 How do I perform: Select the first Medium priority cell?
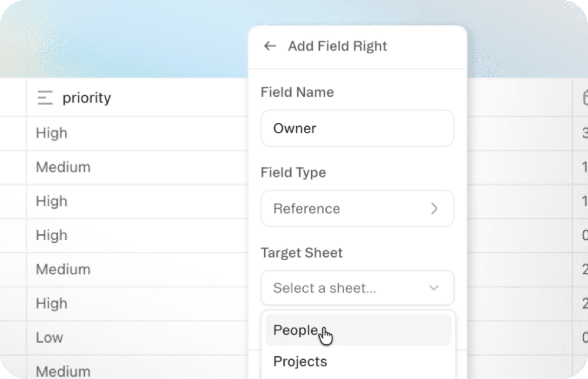63,167
